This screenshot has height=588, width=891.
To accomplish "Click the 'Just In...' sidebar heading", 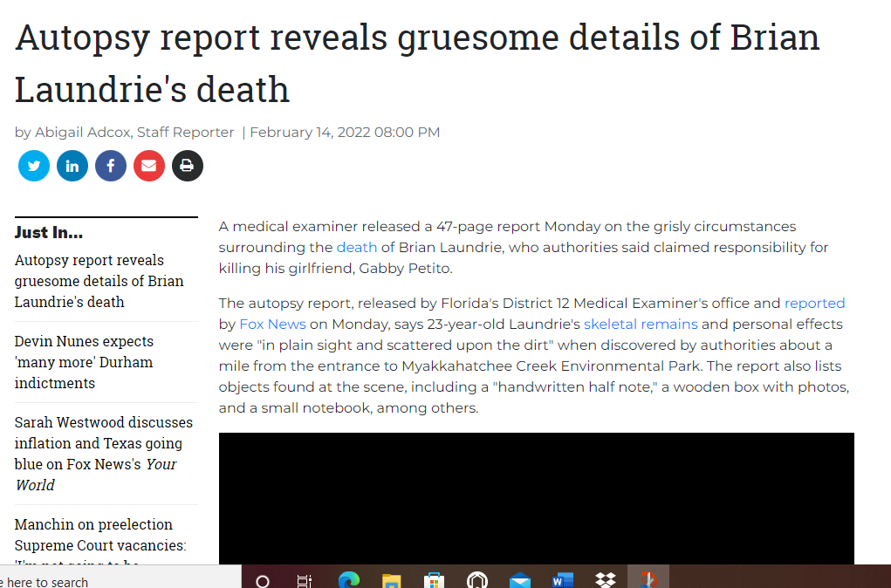I will tap(49, 232).
